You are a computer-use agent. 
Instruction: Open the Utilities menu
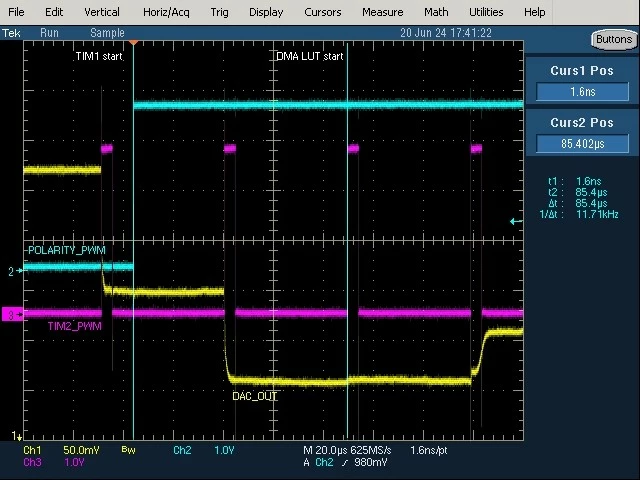coord(486,12)
